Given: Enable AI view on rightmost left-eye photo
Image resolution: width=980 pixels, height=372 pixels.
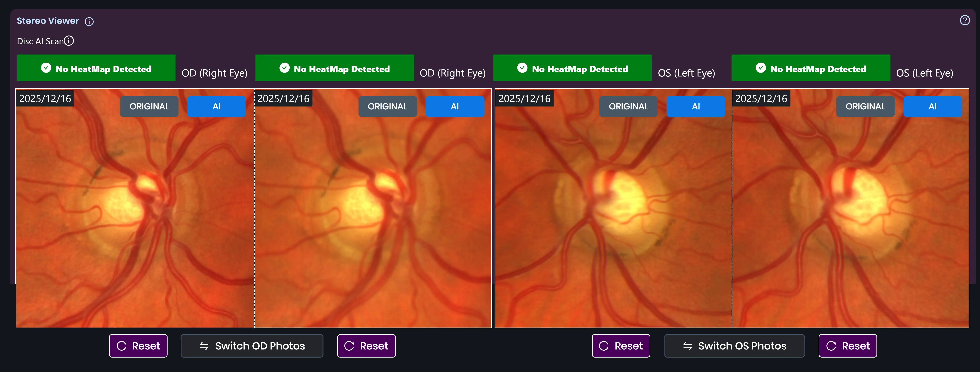Looking at the screenshot, I should (932, 106).
